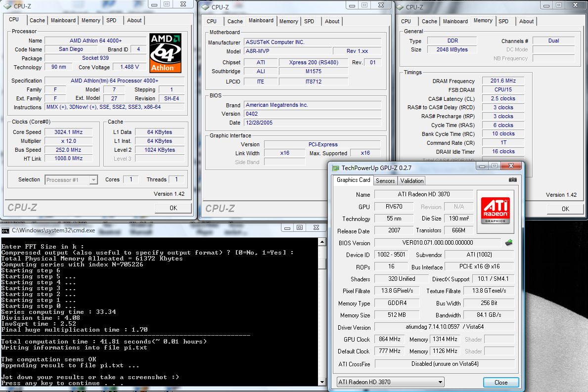Click OK in the Memory CPU-Z window
588x392 pixels.
pos(565,209)
